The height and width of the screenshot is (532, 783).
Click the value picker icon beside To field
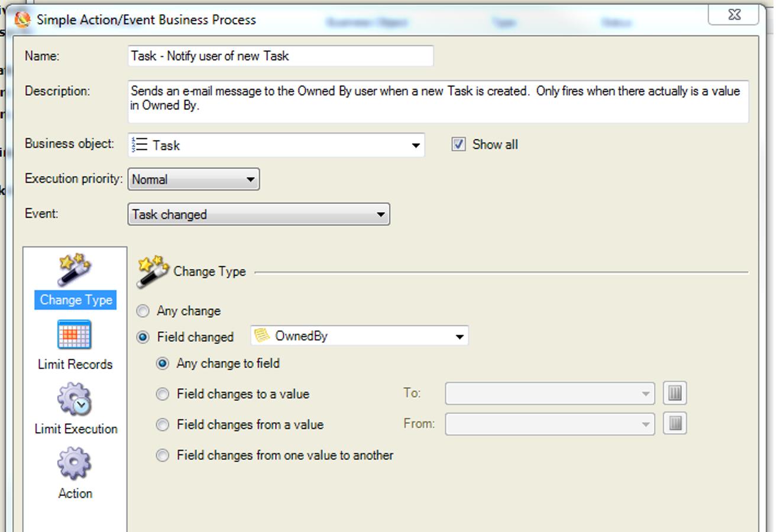[675, 393]
